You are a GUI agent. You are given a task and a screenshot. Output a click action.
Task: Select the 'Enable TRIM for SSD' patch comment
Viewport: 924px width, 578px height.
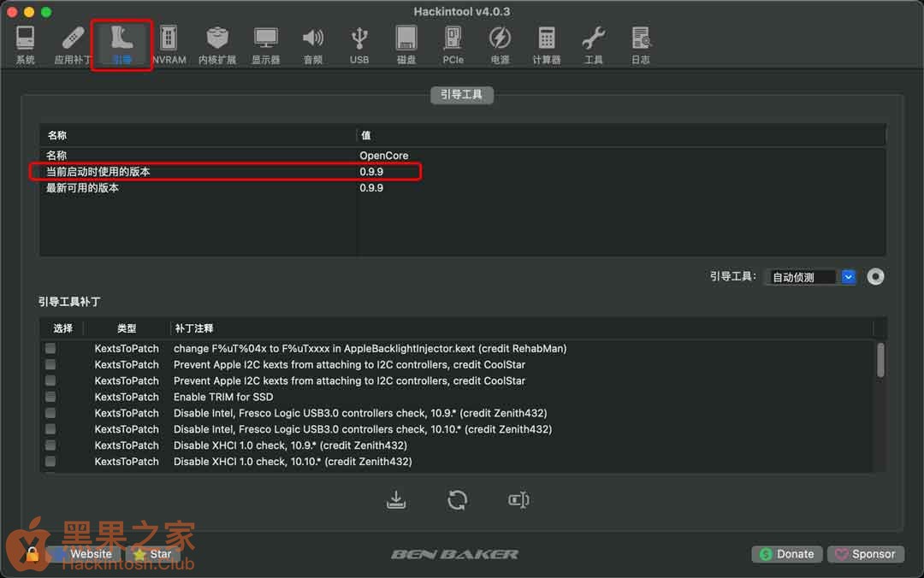pyautogui.click(x=223, y=397)
